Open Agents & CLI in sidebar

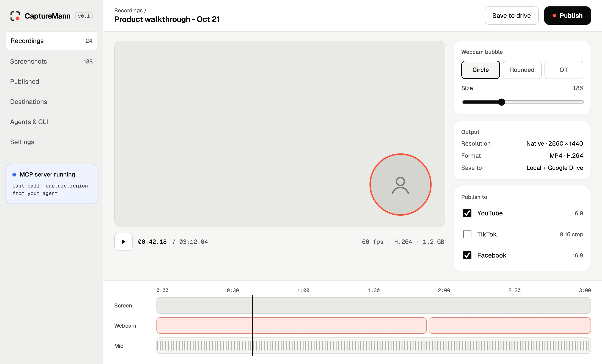point(51,122)
